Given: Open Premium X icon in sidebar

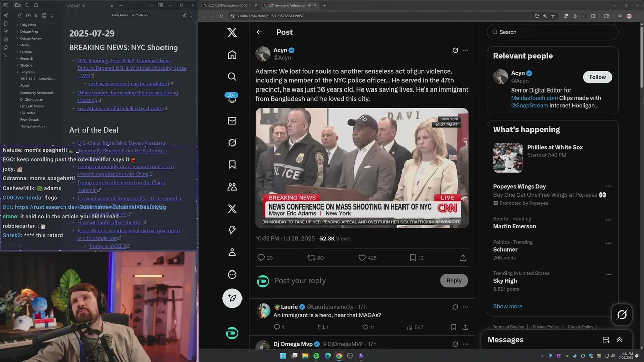Looking at the screenshot, I should 232,209.
